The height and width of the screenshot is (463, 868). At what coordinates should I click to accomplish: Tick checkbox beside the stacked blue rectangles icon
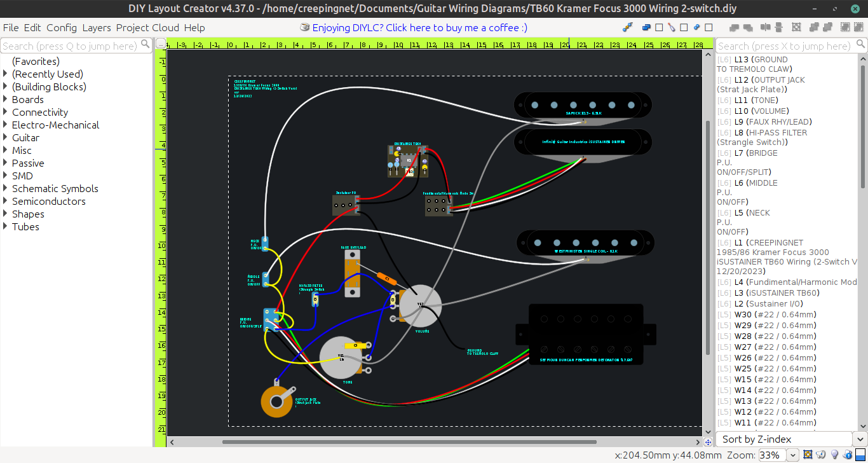click(x=659, y=27)
